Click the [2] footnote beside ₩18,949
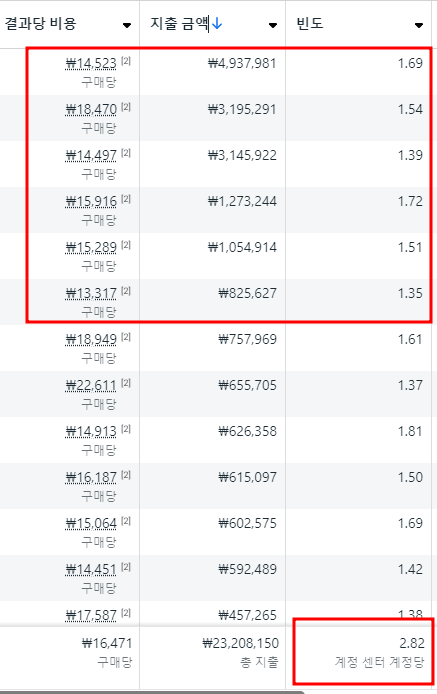The width and height of the screenshot is (437, 694). click(126, 337)
